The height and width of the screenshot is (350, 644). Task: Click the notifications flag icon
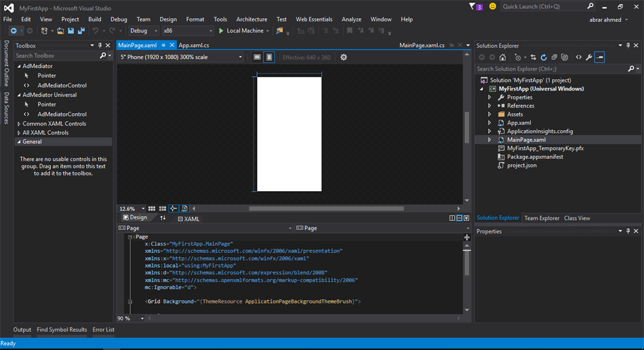click(473, 6)
